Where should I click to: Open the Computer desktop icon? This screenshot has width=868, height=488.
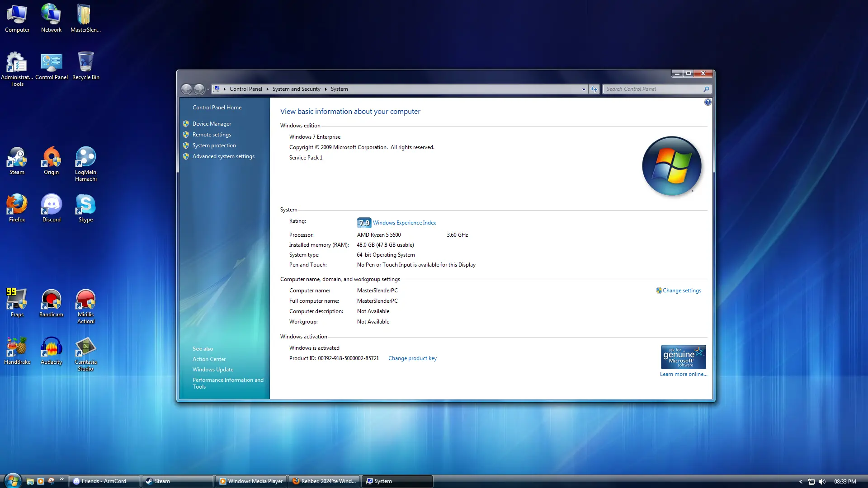click(x=17, y=19)
